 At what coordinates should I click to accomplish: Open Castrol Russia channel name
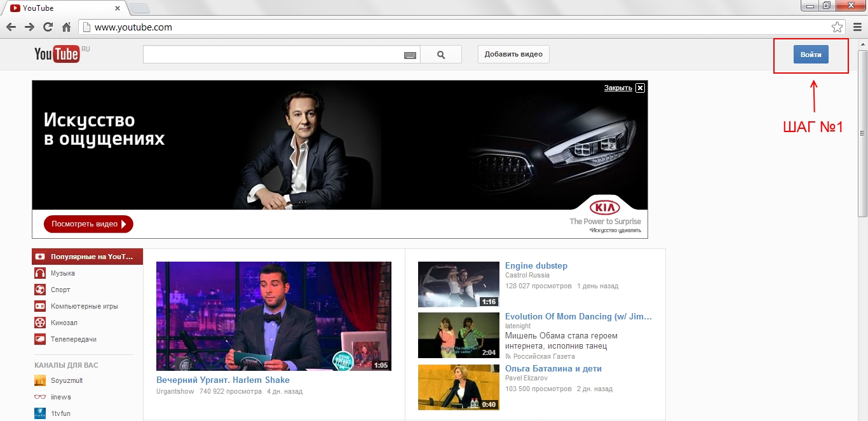(527, 275)
